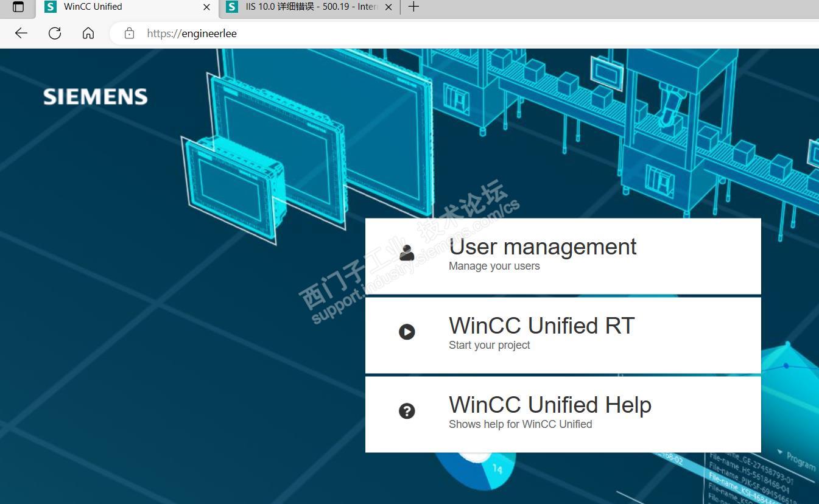Close the IIS 10.0 error tab
This screenshot has height=504, width=819.
tap(388, 7)
